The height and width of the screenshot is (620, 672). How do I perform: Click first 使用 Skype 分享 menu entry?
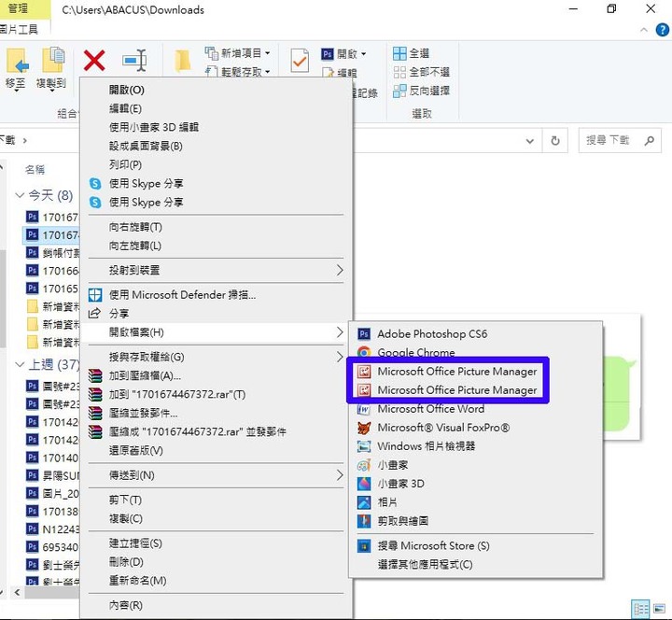(x=216, y=184)
